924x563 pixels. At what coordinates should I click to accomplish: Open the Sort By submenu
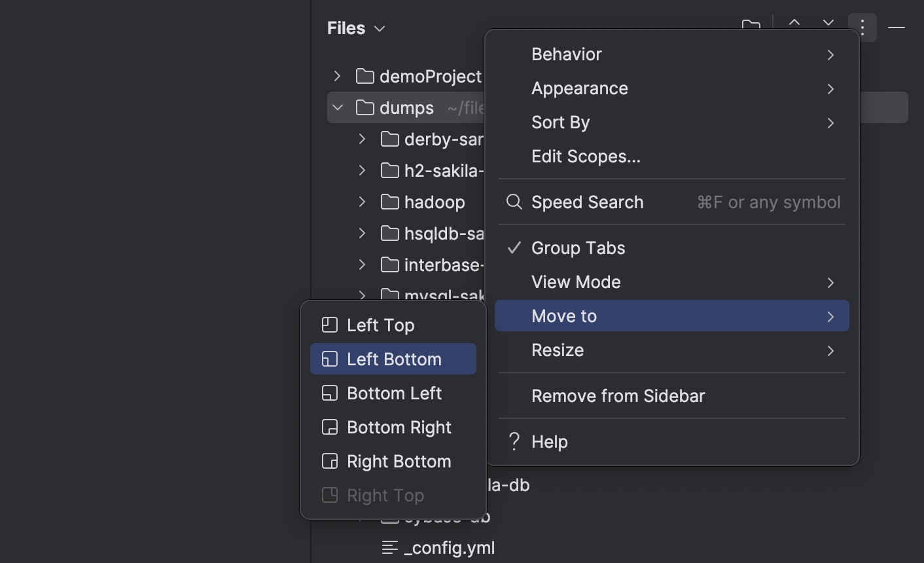(x=561, y=122)
